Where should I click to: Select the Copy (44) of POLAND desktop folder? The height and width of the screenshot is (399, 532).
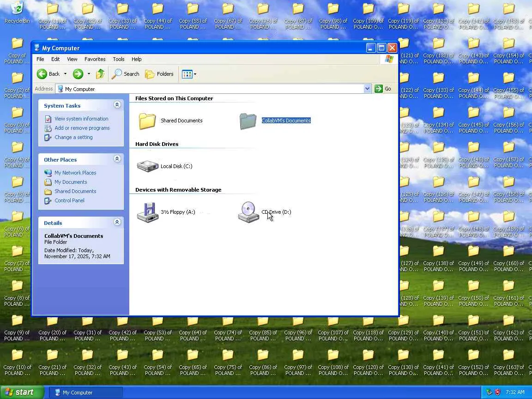point(157,17)
